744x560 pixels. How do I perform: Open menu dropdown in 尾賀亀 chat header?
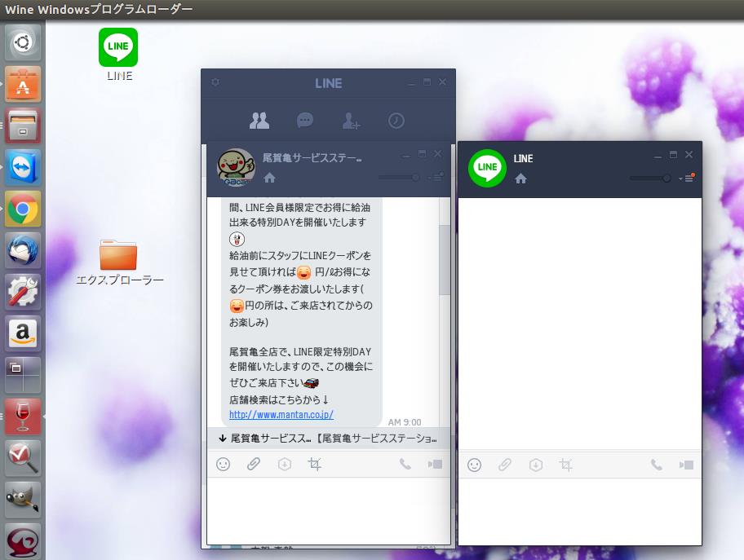(x=436, y=177)
